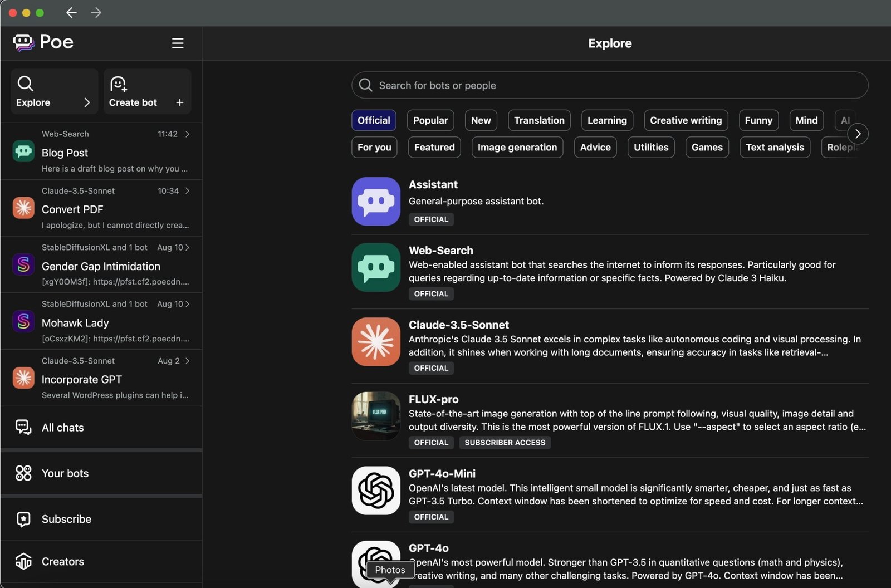
Task: Select the Mind category tab
Action: pos(806,120)
